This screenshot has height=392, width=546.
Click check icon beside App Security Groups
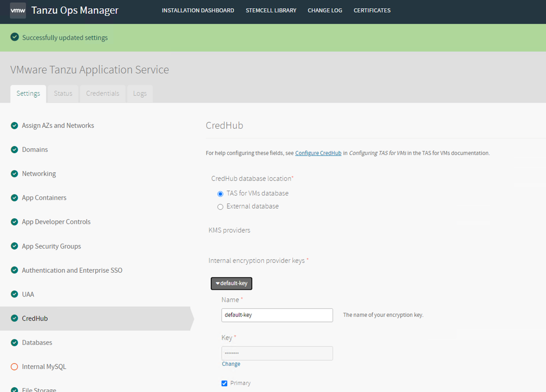pyautogui.click(x=14, y=246)
